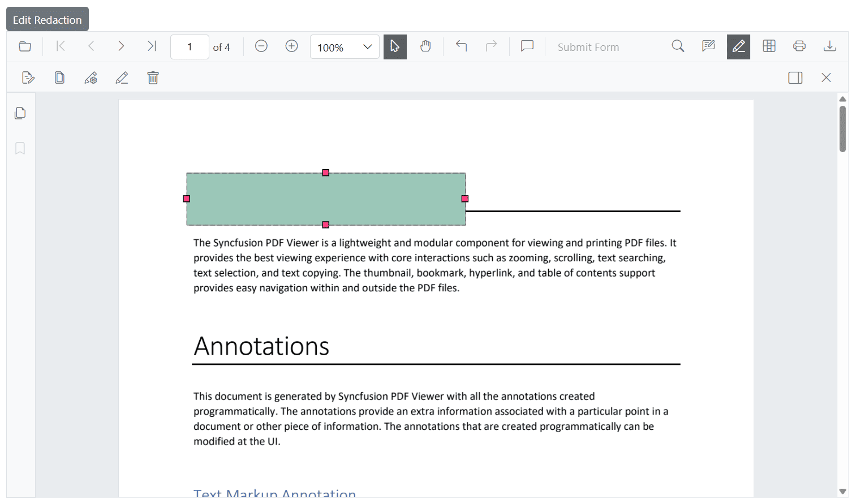Screen dimensions: 852x504
Task: Print the document
Action: point(799,46)
